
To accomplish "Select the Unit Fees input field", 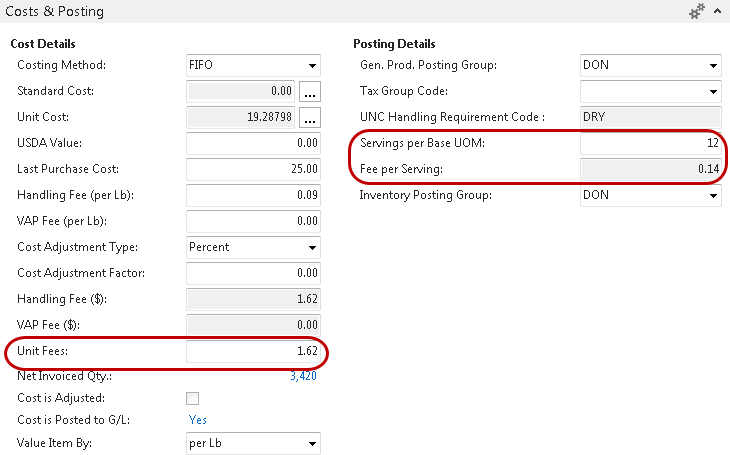I will (x=253, y=351).
